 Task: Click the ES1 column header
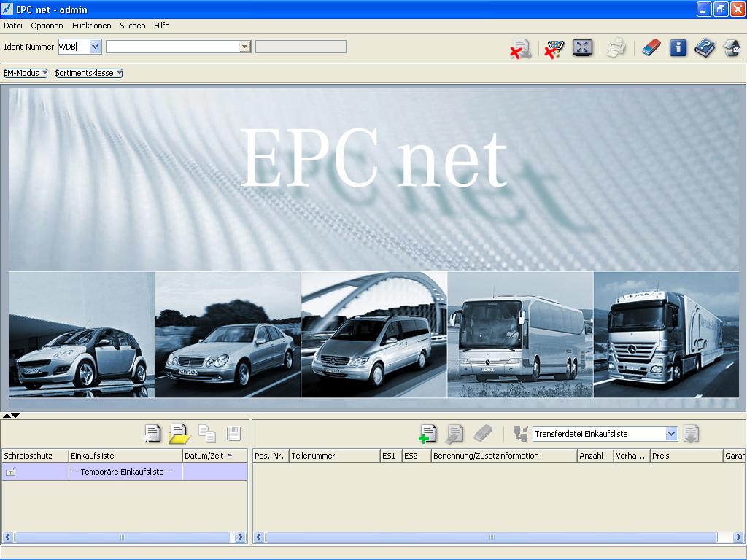point(391,456)
